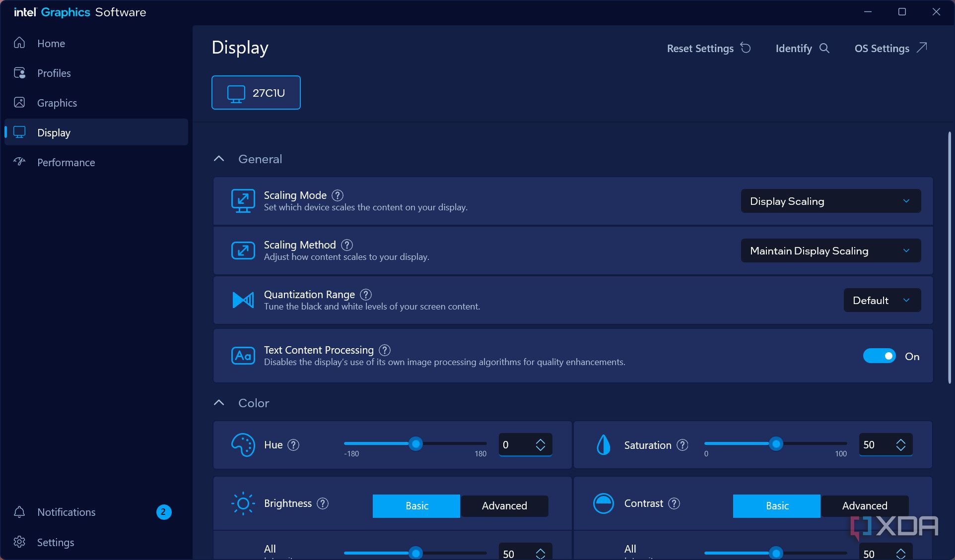Click the vertical scrollbar
Screen dimensions: 955x560
click(x=949, y=257)
